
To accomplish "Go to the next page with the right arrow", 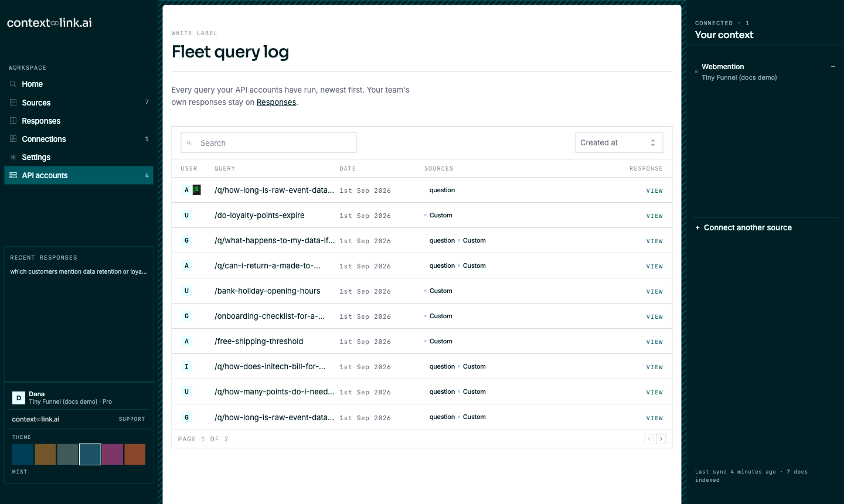I will (x=661, y=439).
